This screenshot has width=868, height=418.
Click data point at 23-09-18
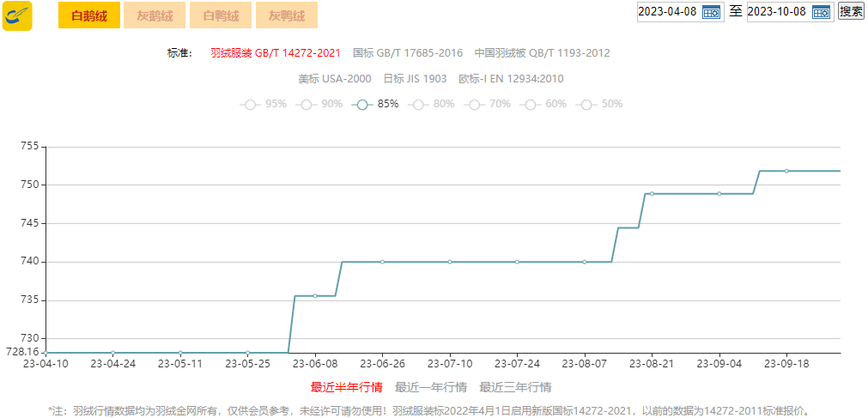click(x=786, y=171)
